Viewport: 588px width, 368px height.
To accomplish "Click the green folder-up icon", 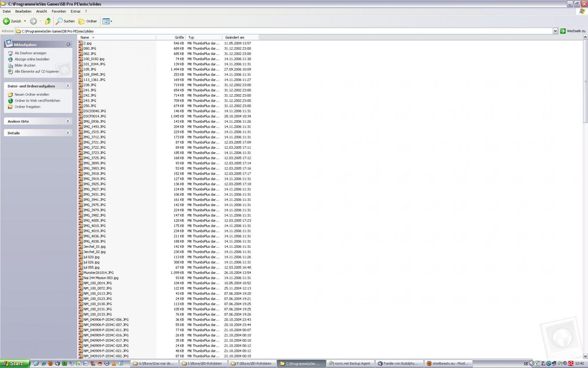I will pyautogui.click(x=48, y=21).
